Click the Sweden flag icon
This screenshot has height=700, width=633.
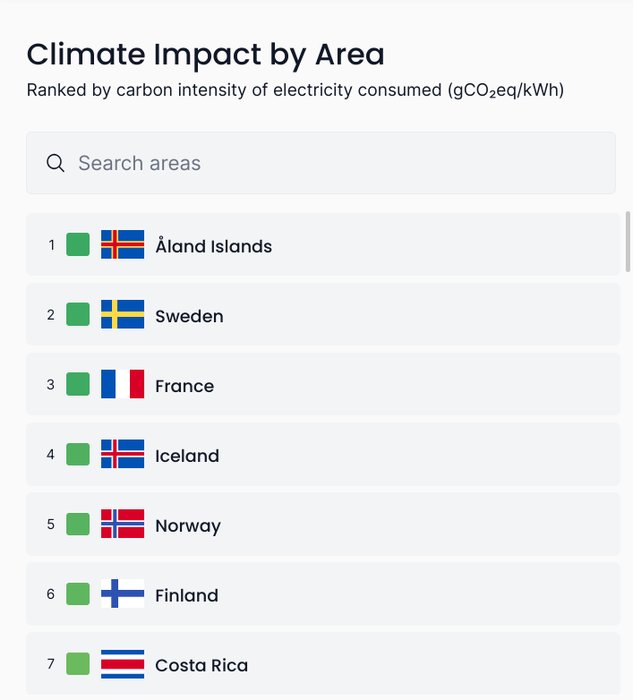click(123, 314)
